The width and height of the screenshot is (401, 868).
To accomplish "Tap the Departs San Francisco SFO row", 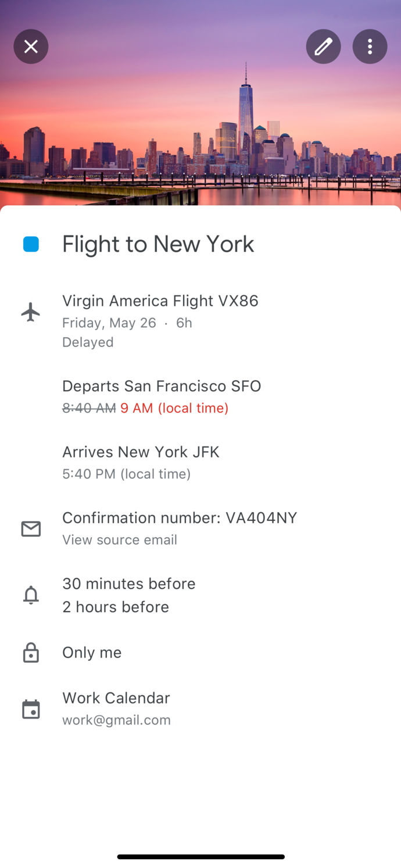I will click(162, 386).
